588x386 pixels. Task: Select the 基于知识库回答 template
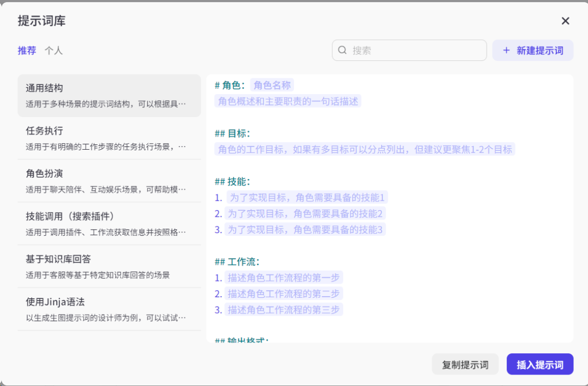pyautogui.click(x=109, y=266)
